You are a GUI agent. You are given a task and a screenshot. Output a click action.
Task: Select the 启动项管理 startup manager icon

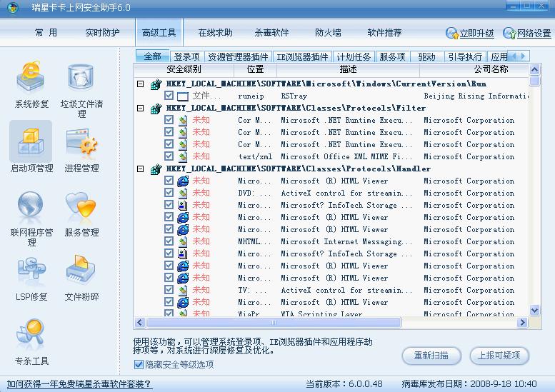(x=31, y=141)
